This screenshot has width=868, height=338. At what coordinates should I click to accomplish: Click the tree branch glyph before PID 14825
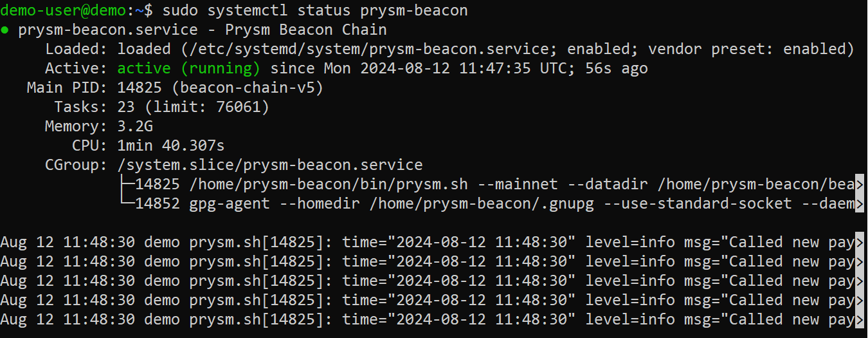(126, 185)
